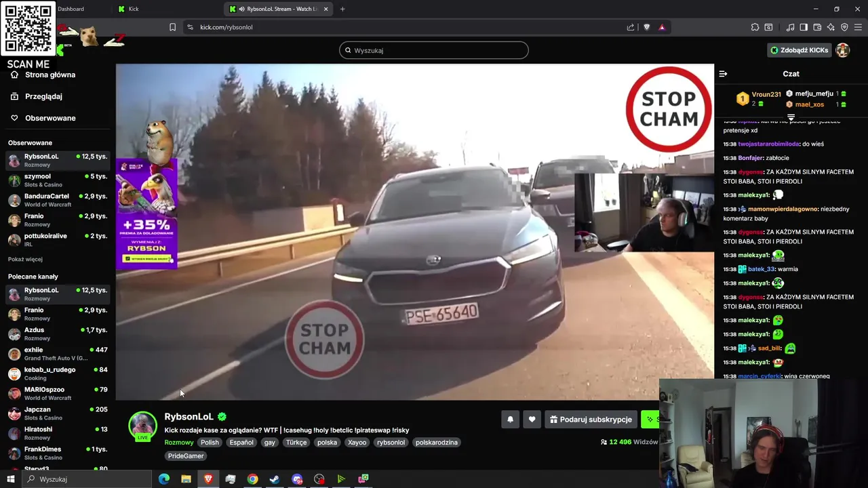Collapse the chat panel with arrow icon
This screenshot has height=488, width=868.
coord(723,74)
